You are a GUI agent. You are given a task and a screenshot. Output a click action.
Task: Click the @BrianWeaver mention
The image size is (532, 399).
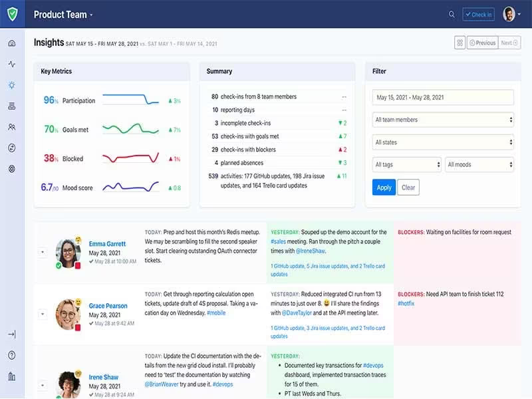coord(161,384)
